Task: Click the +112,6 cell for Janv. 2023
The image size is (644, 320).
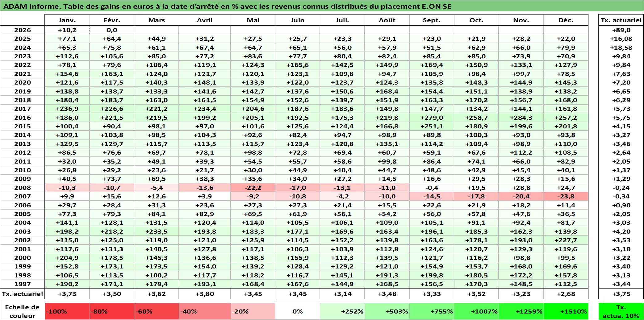Action: point(67,56)
